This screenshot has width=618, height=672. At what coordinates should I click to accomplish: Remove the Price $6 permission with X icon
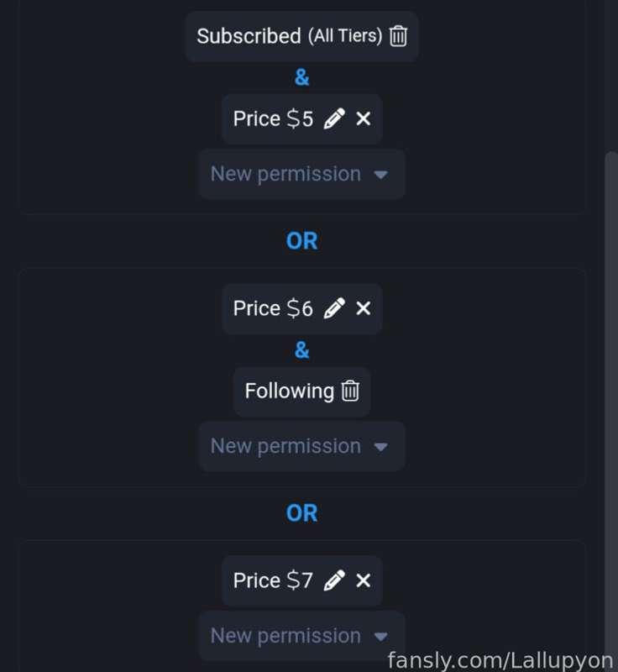363,309
